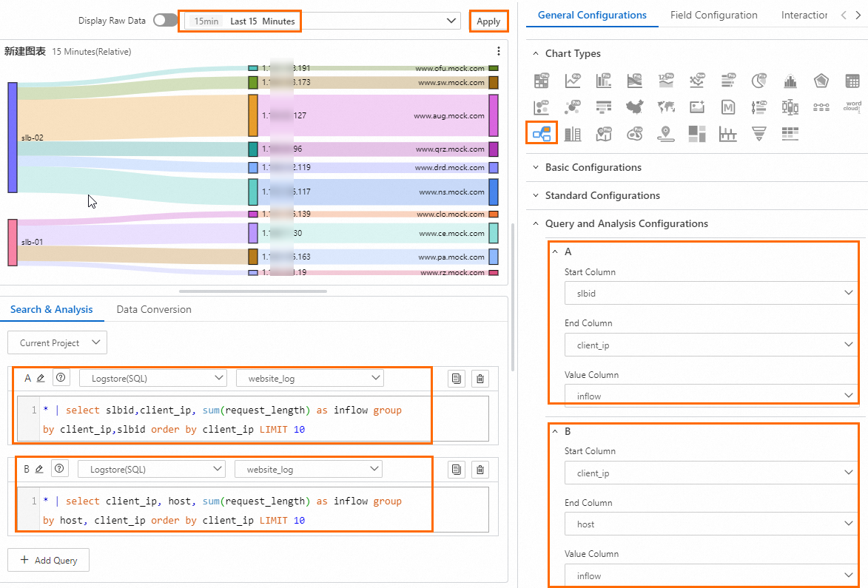
Task: Select the box plot chart icon
Action: 790,107
